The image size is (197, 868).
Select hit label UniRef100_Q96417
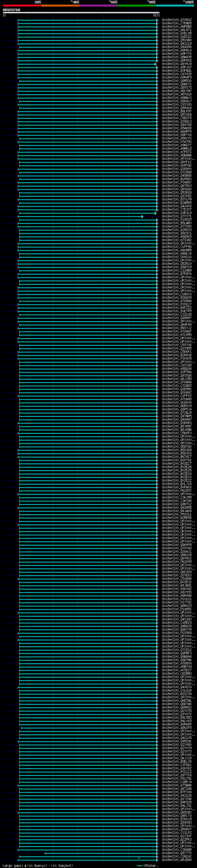(177, 101)
